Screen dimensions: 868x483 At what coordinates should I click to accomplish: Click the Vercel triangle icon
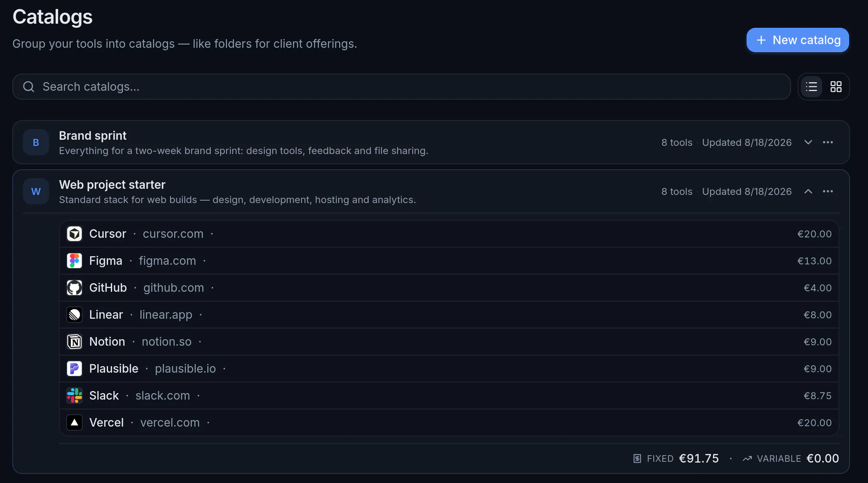74,423
